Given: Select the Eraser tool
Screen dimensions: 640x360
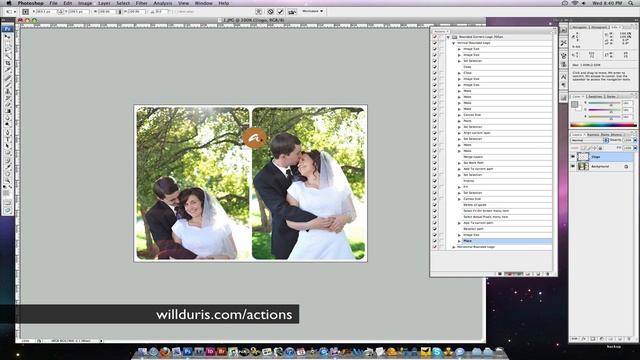Looking at the screenshot, I should pyautogui.click(x=7, y=104).
